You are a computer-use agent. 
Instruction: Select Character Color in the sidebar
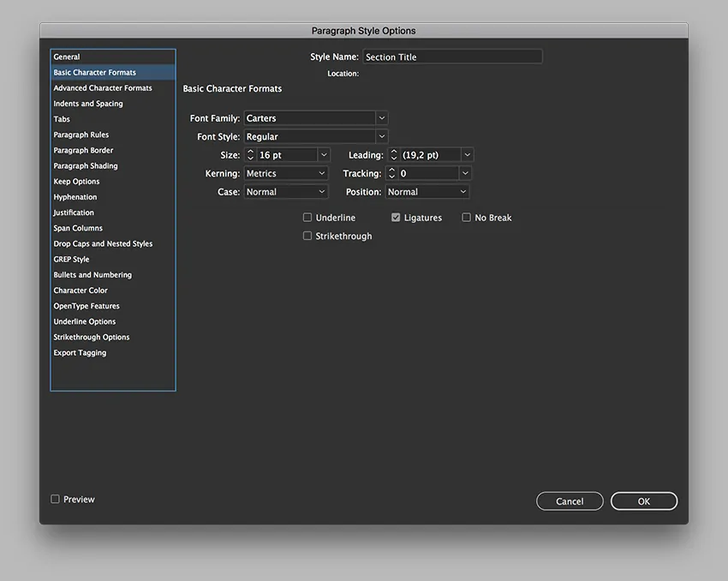(81, 290)
